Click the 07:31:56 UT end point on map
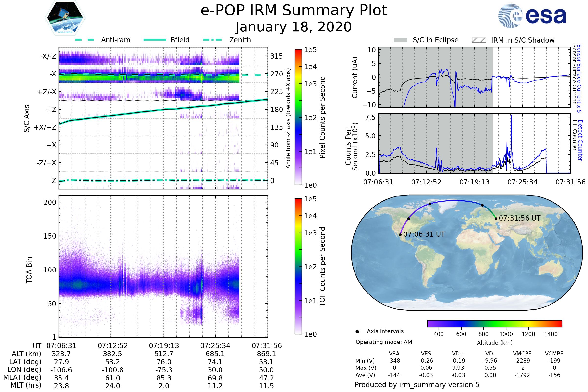Viewport: 588px width, 392px height. pos(496,219)
